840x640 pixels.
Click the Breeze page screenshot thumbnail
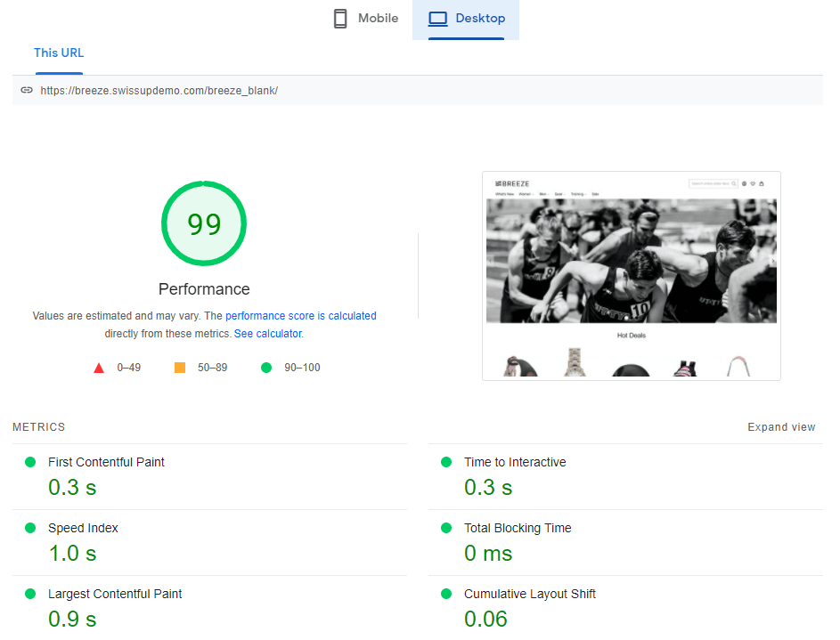(632, 276)
